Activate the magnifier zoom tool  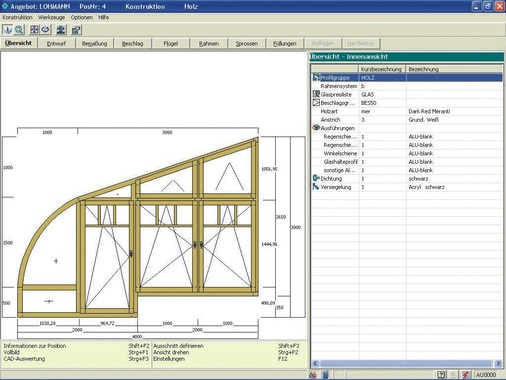click(19, 30)
